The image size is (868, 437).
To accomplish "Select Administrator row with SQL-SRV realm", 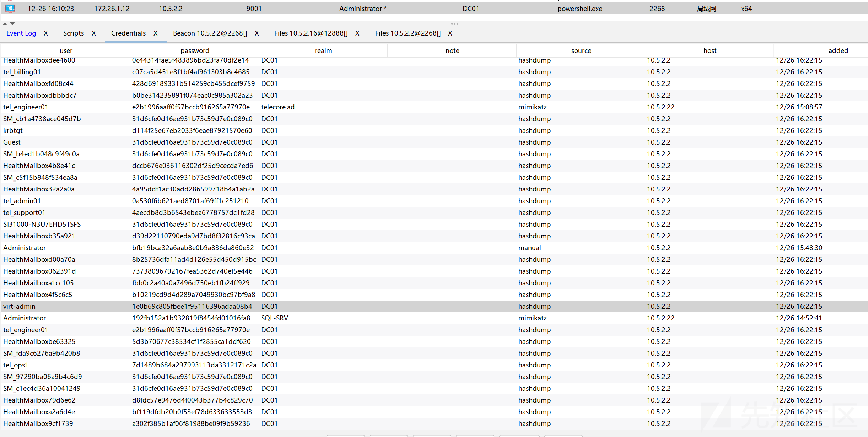I will pyautogui.click(x=434, y=318).
